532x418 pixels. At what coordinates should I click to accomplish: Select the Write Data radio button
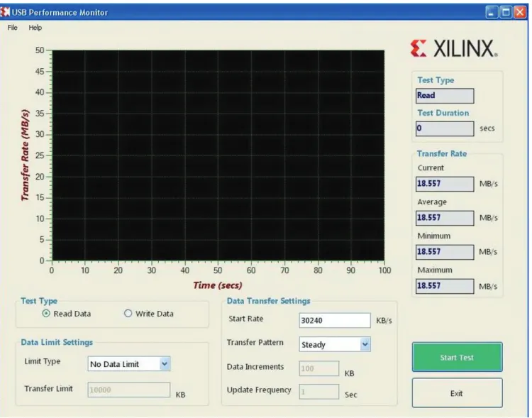[x=128, y=314]
